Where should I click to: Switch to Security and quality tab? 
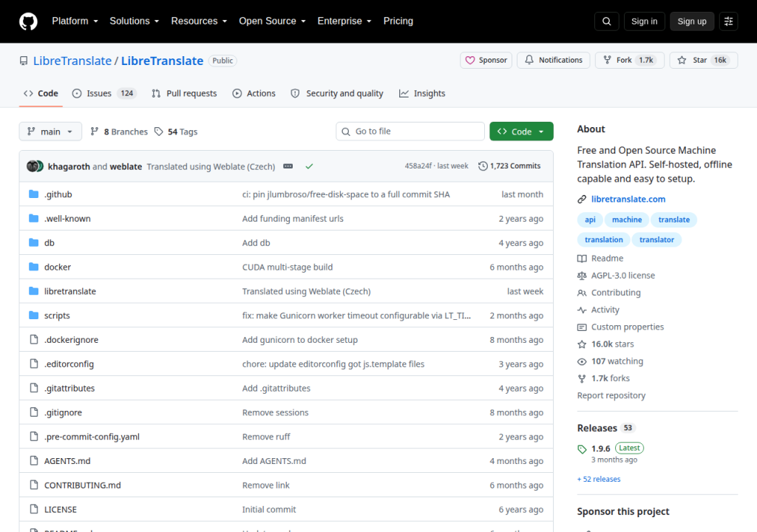pyautogui.click(x=337, y=93)
